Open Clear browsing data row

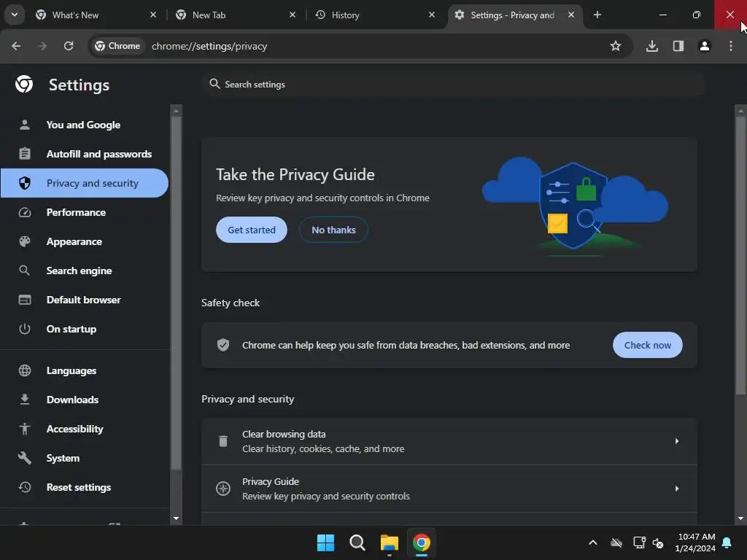(x=449, y=441)
